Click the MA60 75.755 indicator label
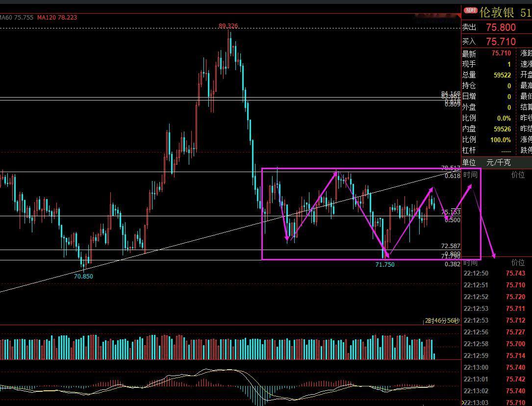532x406 pixels. click(x=17, y=17)
